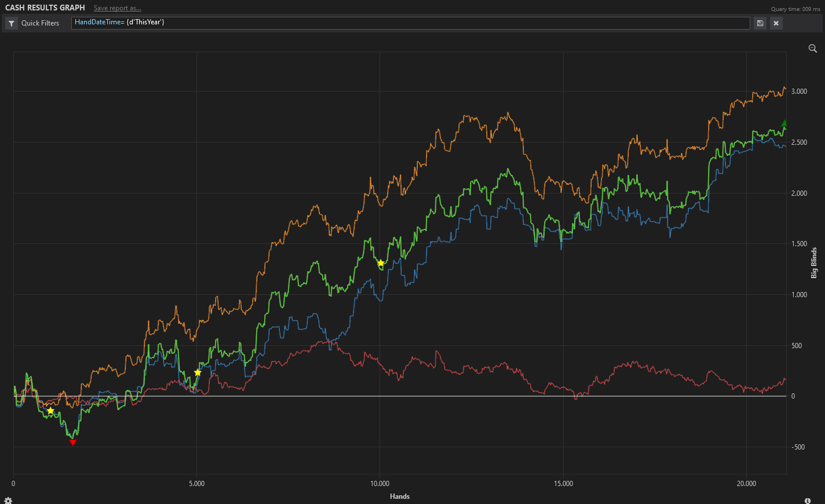Click the 'Save report as...' link
Image resolution: width=825 pixels, height=504 pixels.
tap(118, 8)
